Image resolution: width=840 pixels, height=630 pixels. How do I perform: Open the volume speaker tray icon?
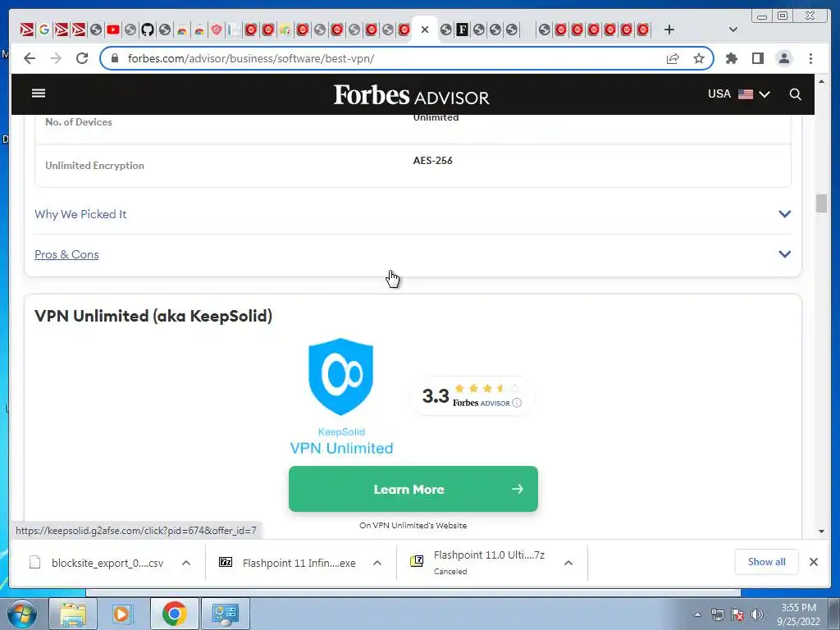point(756,614)
